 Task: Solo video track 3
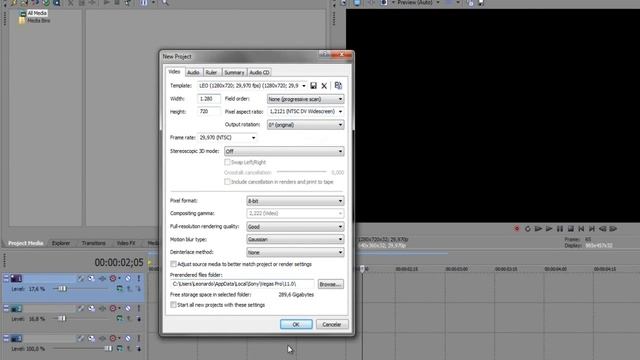(139, 338)
